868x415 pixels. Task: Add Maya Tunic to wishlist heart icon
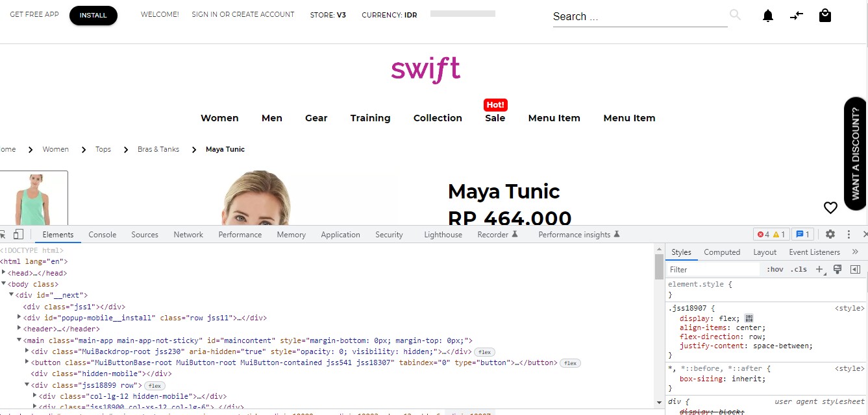(830, 207)
